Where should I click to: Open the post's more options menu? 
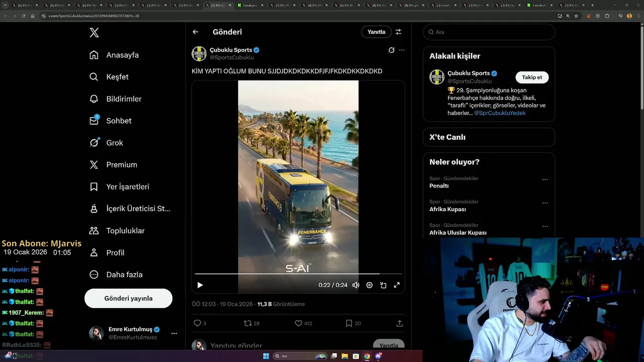tap(401, 50)
